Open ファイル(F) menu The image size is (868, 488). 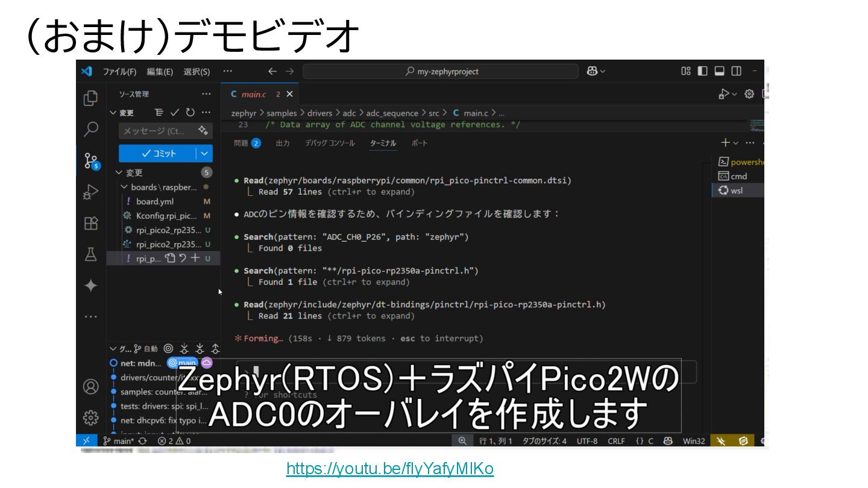tap(119, 72)
